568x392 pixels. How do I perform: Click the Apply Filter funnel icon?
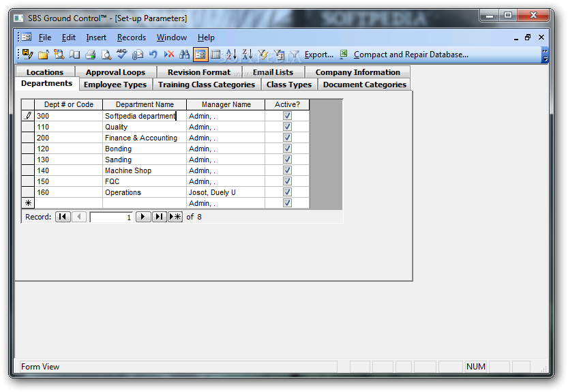pyautogui.click(x=295, y=55)
